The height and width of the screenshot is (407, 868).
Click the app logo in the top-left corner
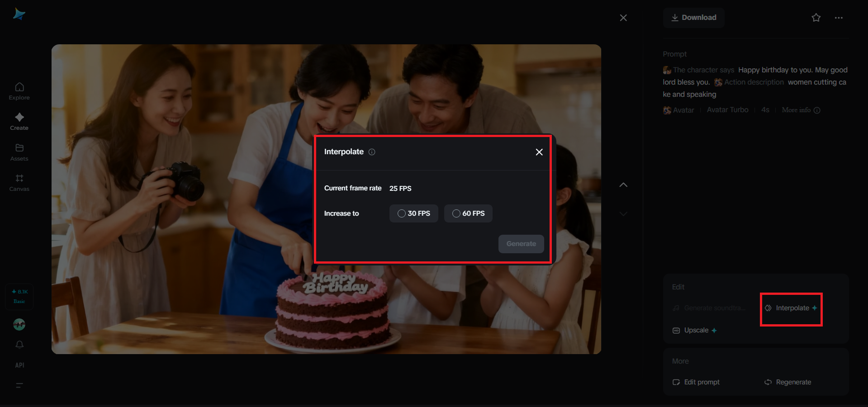18,14
